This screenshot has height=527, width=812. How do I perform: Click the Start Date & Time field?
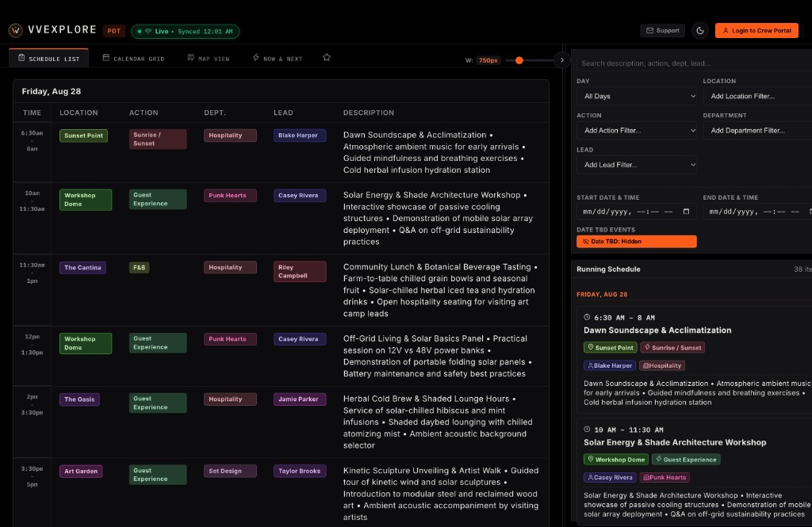(x=637, y=212)
